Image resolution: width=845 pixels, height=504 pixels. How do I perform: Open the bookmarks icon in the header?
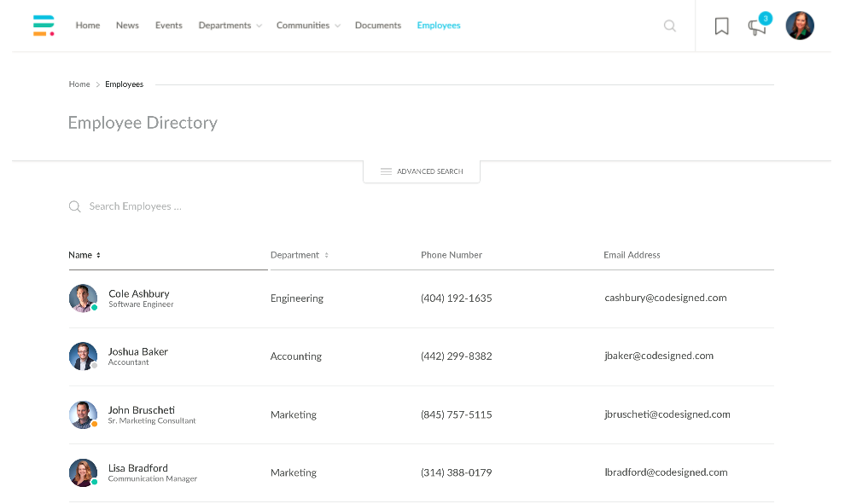coord(721,26)
